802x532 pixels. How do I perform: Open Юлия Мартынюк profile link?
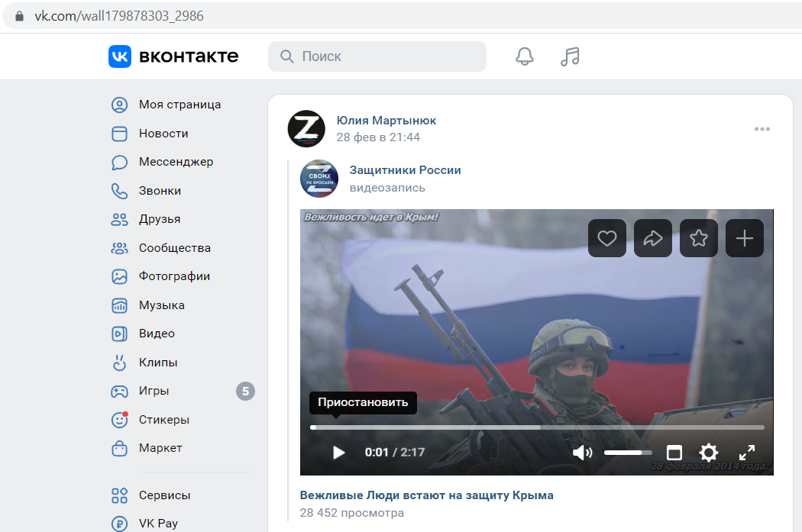pyautogui.click(x=386, y=121)
